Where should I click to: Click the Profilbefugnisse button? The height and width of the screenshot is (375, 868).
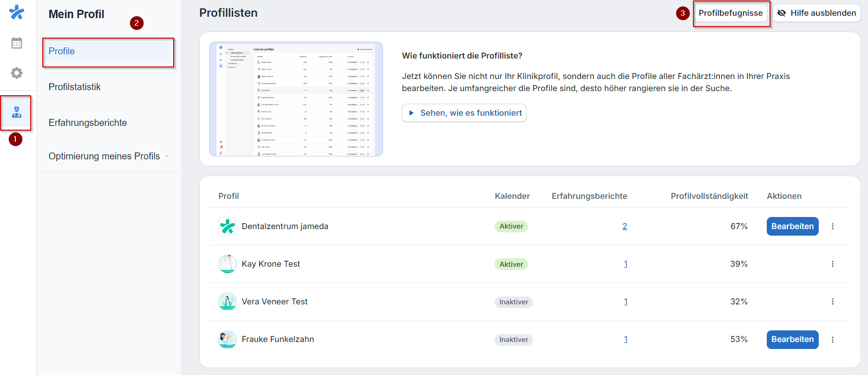731,13
